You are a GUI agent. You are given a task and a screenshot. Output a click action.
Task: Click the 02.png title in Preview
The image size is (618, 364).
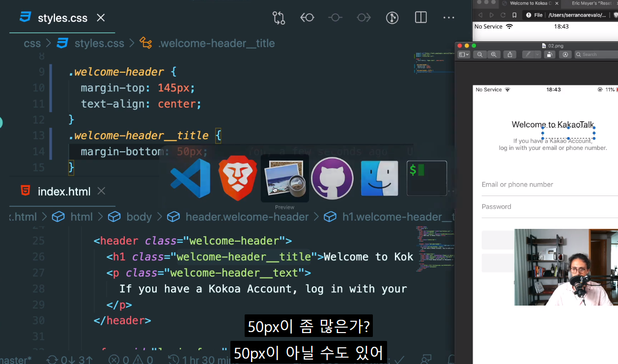[555, 45]
